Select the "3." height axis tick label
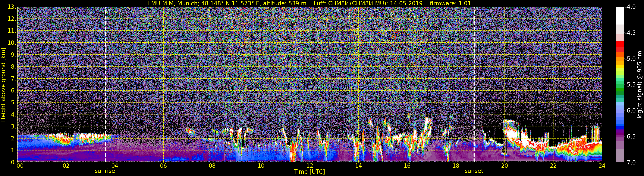This screenshot has height=176, width=644. (13, 127)
